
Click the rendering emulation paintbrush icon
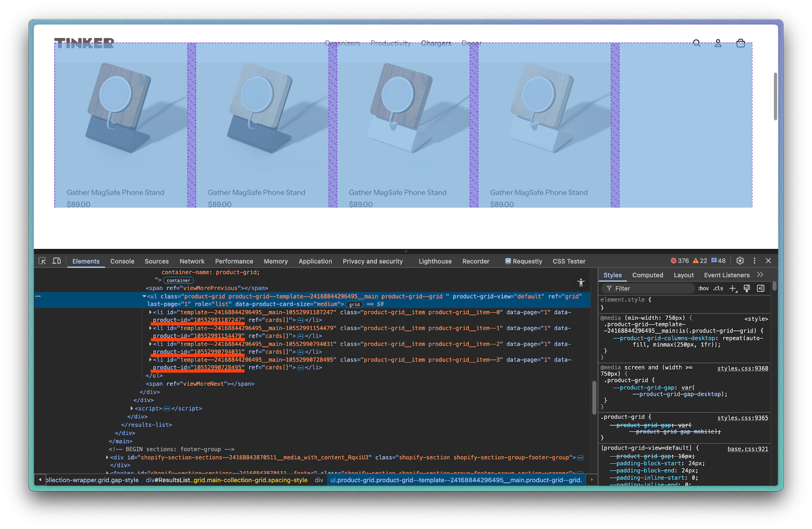click(747, 289)
